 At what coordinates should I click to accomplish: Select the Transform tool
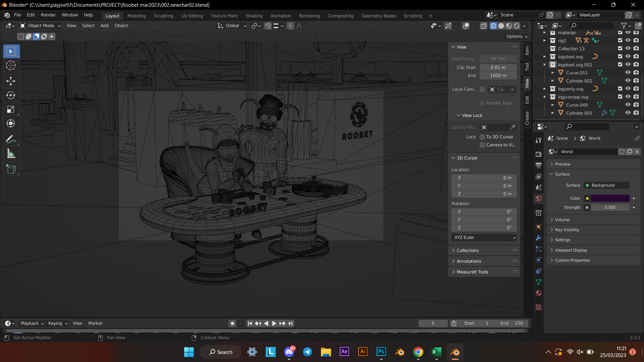11,123
